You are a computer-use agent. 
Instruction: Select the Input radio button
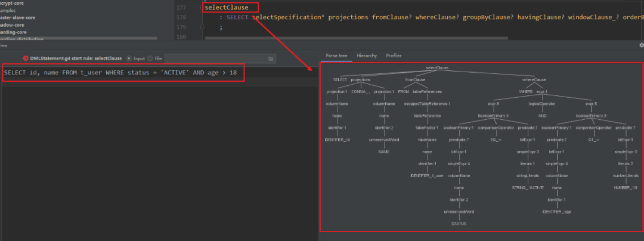coord(129,58)
